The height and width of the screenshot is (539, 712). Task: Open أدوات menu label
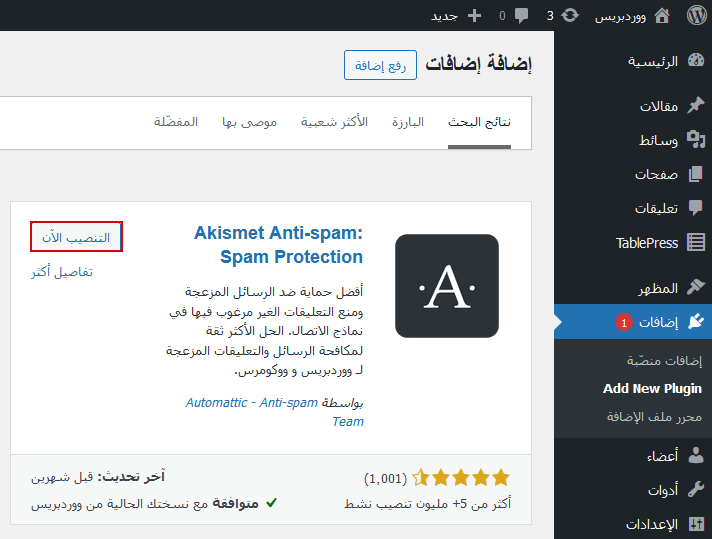pyautogui.click(x=663, y=490)
